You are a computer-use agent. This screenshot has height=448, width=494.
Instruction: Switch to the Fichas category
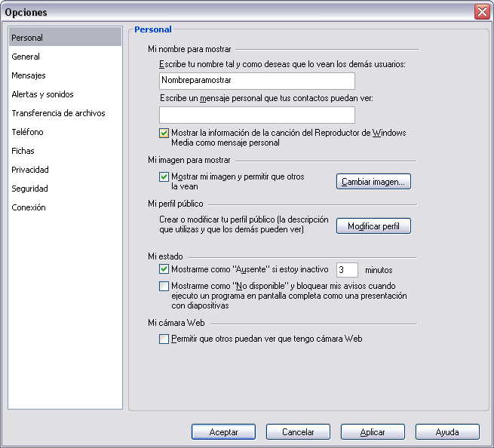pos(65,151)
